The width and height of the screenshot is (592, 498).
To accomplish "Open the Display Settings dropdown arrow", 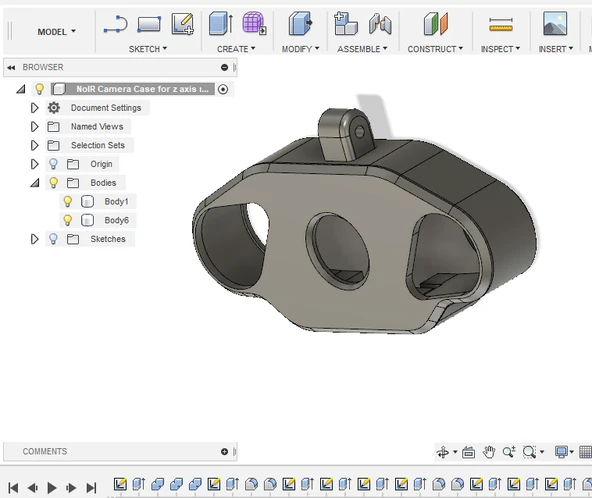I will tap(572, 452).
